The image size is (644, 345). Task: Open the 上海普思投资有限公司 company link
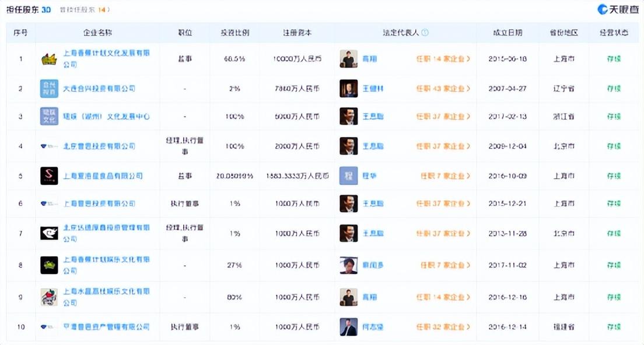pos(99,203)
